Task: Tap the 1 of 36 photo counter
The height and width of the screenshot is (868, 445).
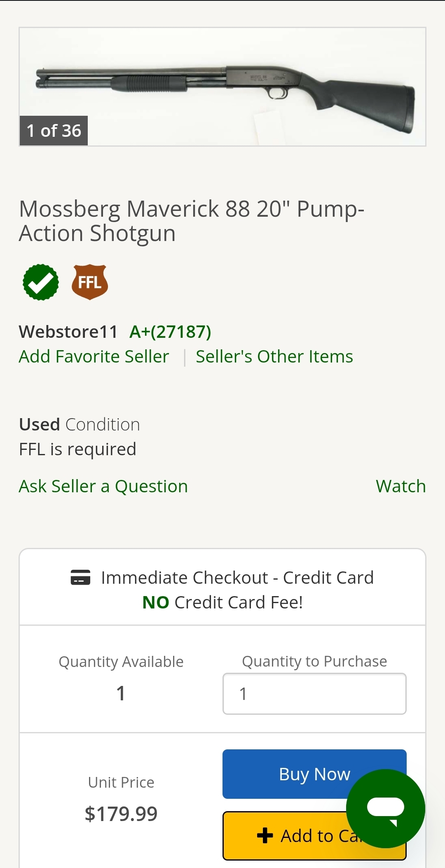Action: pyautogui.click(x=54, y=131)
